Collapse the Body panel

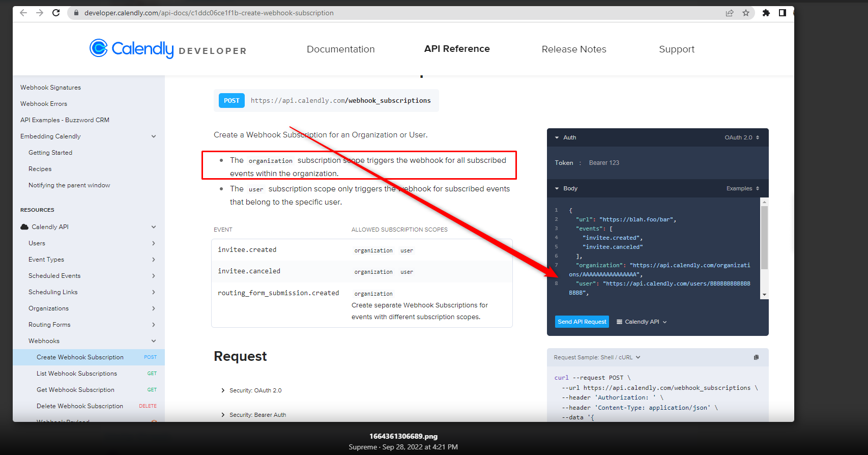[566, 188]
